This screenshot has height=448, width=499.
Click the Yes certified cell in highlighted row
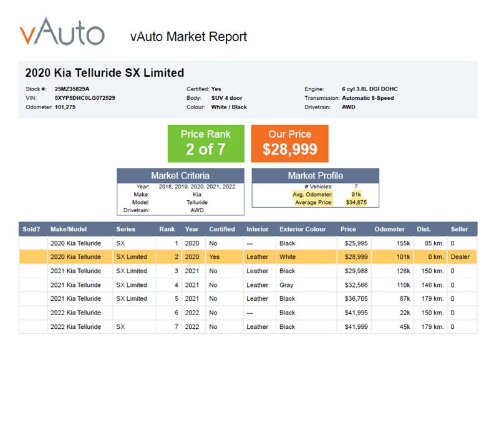tap(214, 256)
